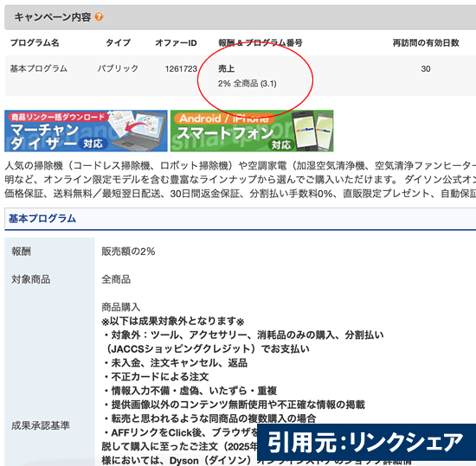
Task: Click the 商品購入 text
Action: 121,307
